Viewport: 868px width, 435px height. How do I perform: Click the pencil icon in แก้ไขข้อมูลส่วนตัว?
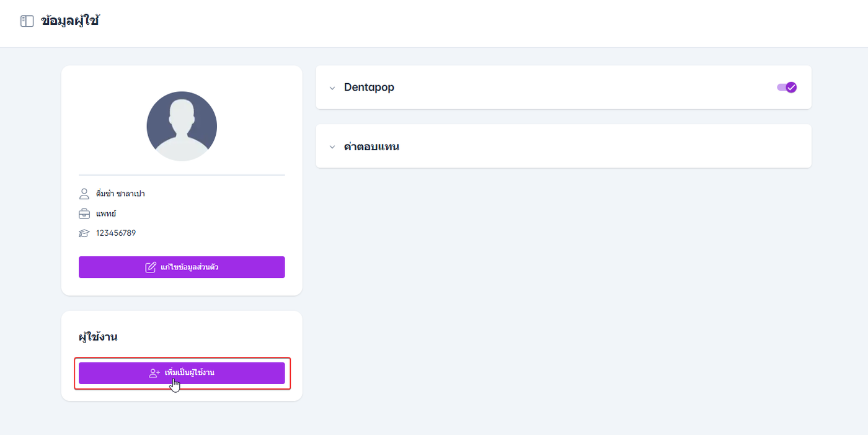[151, 267]
